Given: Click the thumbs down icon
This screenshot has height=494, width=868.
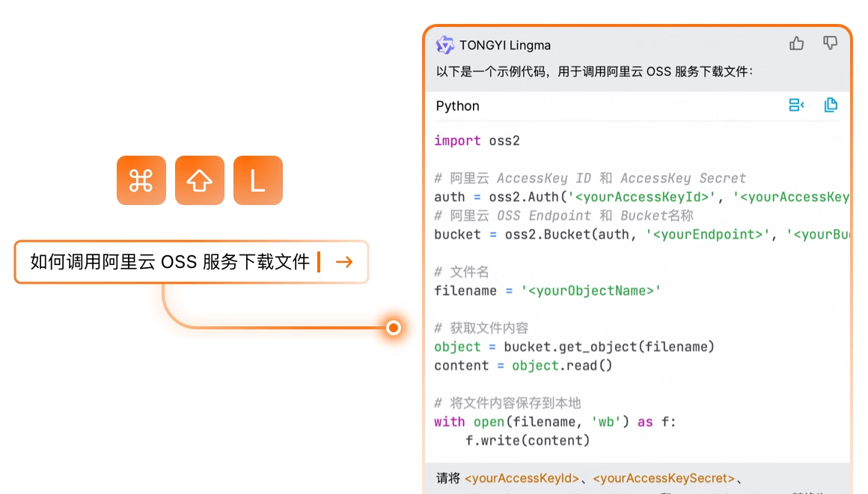Looking at the screenshot, I should (x=830, y=43).
